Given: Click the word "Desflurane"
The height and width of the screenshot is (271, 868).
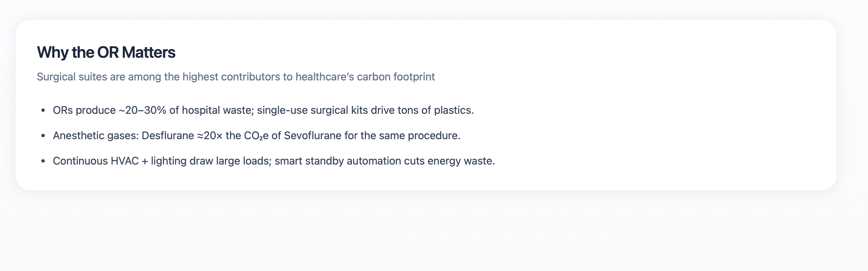Looking at the screenshot, I should (x=168, y=135).
